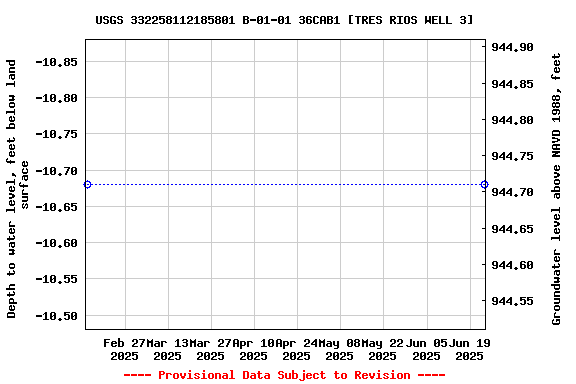Click the blue dotted water level line
This screenshot has height=384, width=576.
(286, 184)
